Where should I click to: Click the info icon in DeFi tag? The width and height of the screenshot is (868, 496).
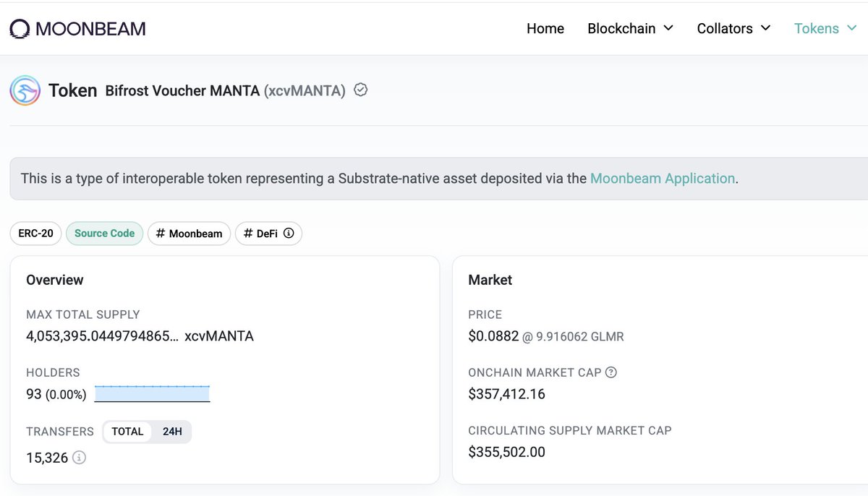[x=289, y=234]
